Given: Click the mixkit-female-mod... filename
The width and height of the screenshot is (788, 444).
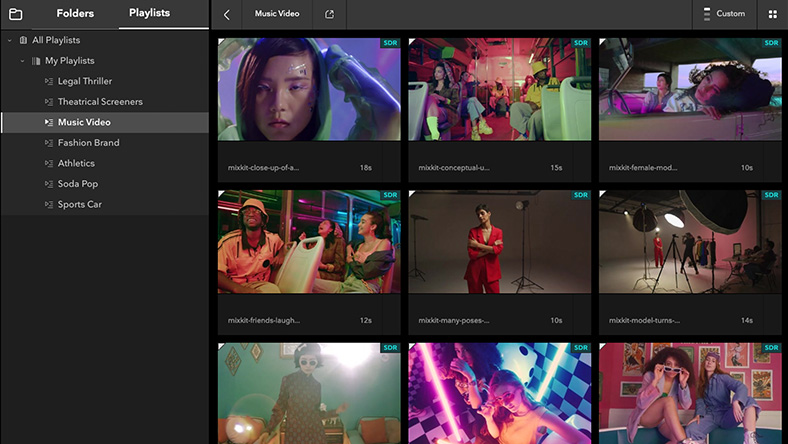Looking at the screenshot, I should tap(643, 168).
